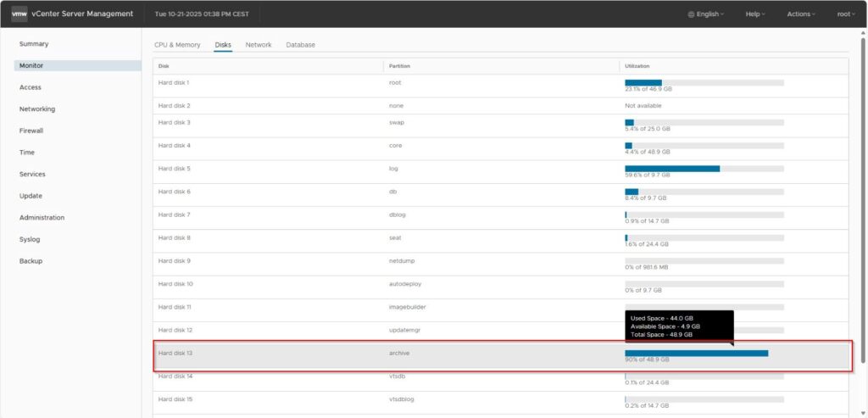Click the VMware vmw logo icon

click(19, 14)
